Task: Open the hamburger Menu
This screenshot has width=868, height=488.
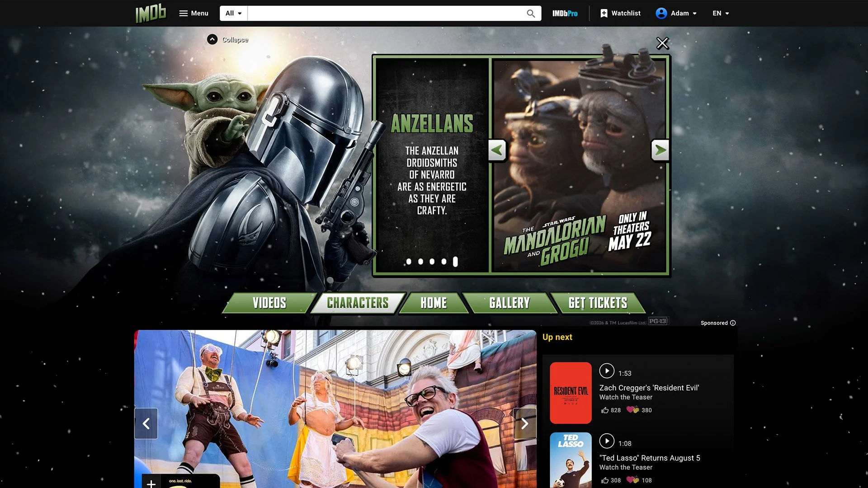Action: (x=194, y=14)
